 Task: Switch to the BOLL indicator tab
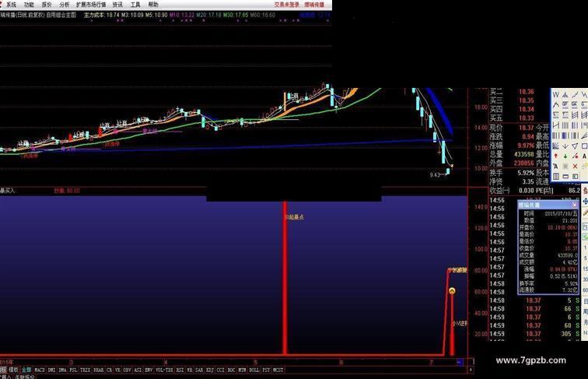coord(254,370)
